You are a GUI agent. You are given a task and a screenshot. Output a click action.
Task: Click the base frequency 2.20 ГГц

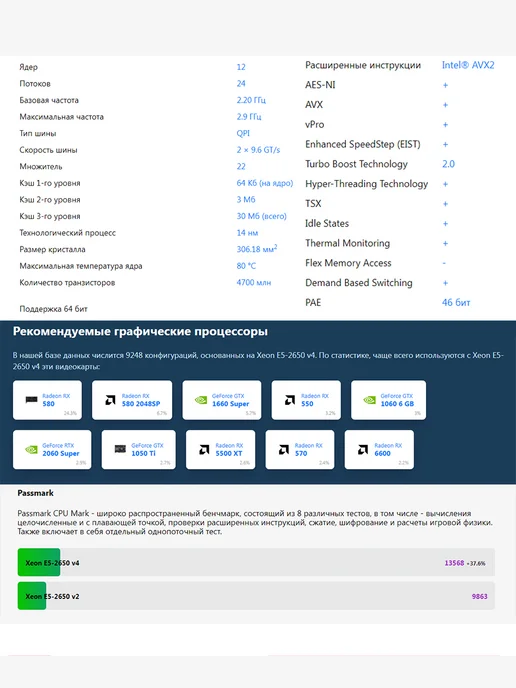[x=251, y=100]
